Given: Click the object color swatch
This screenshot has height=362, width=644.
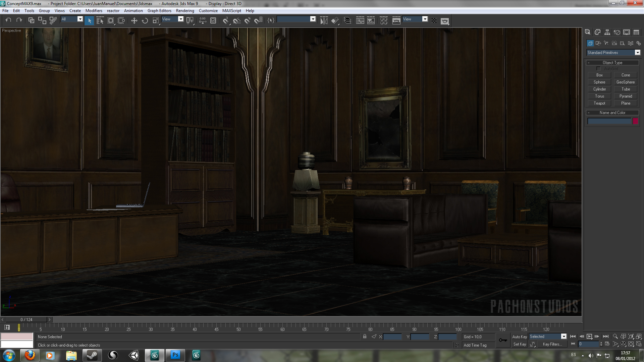Looking at the screenshot, I should 635,121.
